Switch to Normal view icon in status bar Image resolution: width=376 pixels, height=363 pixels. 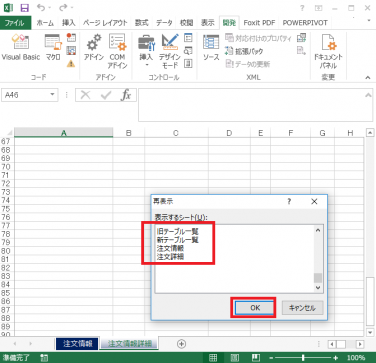click(213, 358)
